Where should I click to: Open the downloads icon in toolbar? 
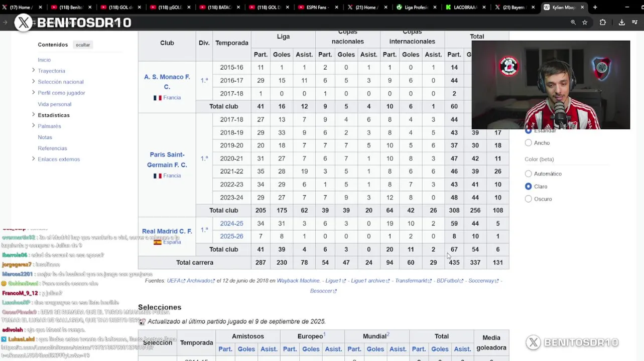621,23
